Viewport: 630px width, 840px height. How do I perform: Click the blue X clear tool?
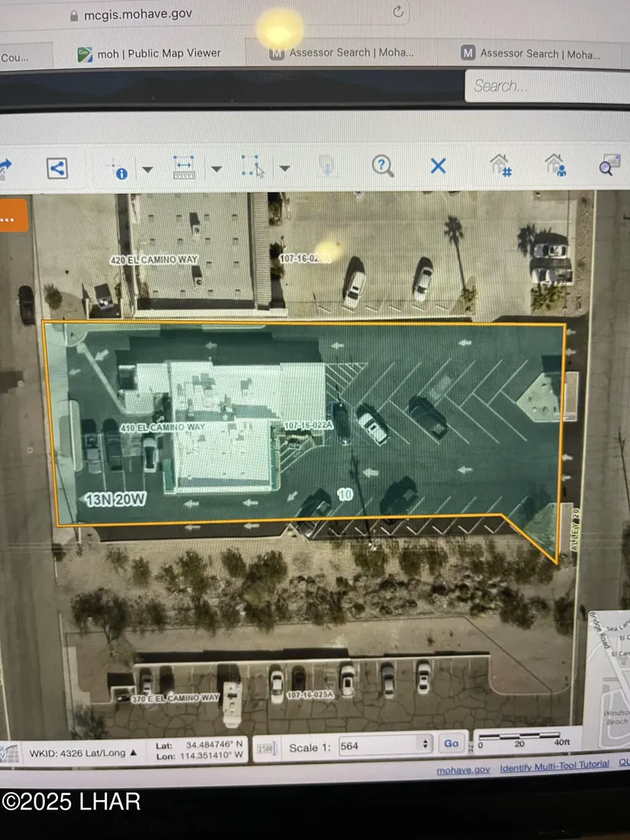(x=438, y=165)
